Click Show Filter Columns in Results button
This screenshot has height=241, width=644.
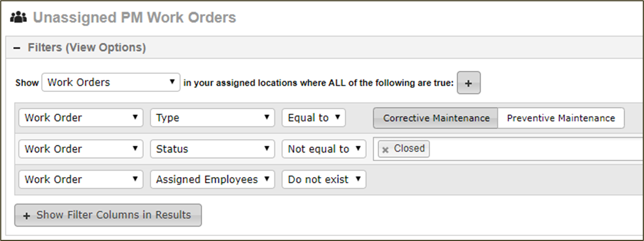(x=108, y=215)
